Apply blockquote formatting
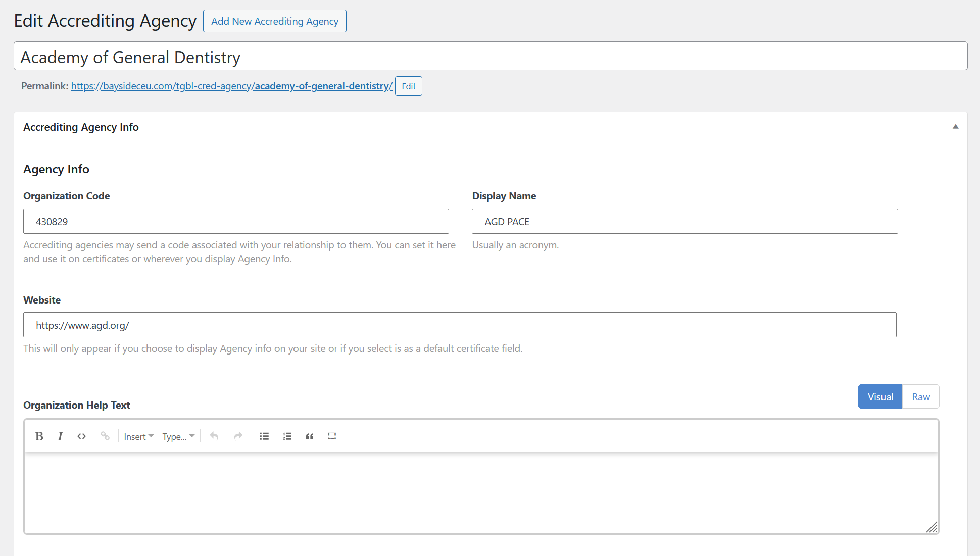Viewport: 980px width, 556px height. (309, 436)
